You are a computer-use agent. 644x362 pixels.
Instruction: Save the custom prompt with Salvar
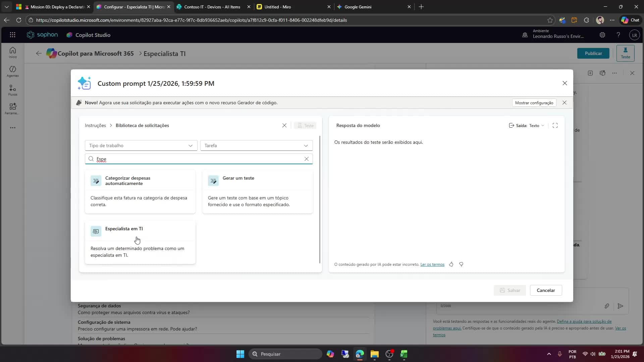(x=510, y=290)
